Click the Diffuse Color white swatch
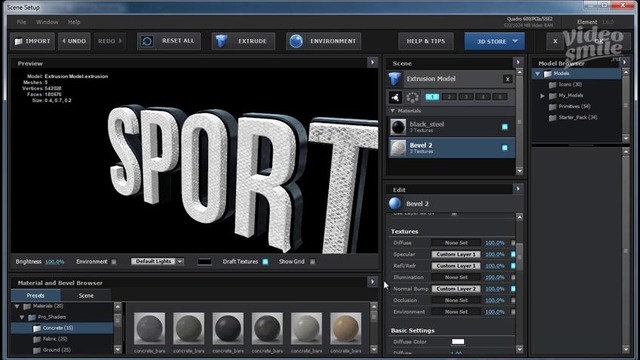640x360 pixels. tap(458, 342)
